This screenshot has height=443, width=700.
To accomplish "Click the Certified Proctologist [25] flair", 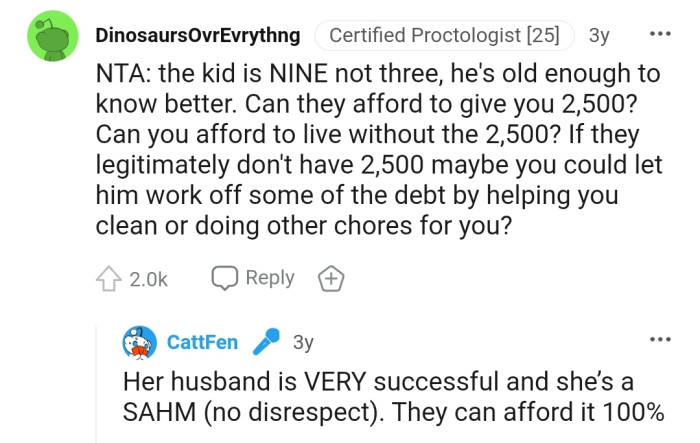I will tap(444, 36).
